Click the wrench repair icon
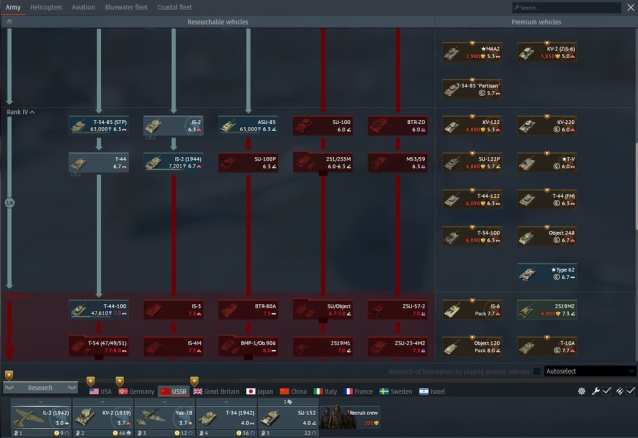 (x=595, y=391)
